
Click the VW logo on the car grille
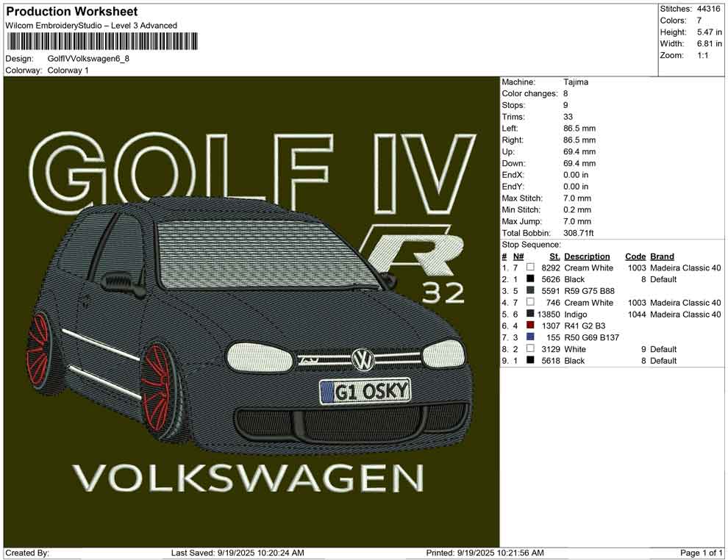[x=362, y=359]
